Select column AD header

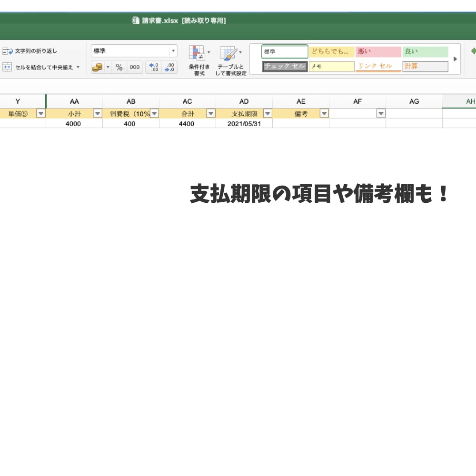244,101
